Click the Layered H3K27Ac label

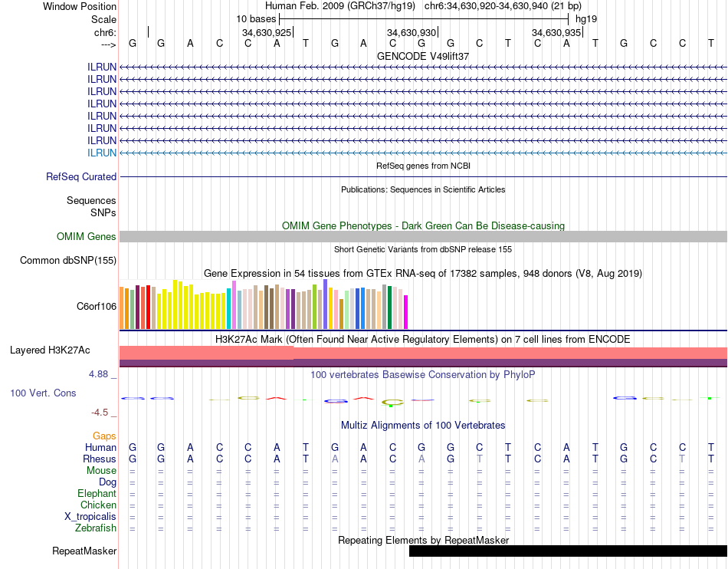coord(50,350)
